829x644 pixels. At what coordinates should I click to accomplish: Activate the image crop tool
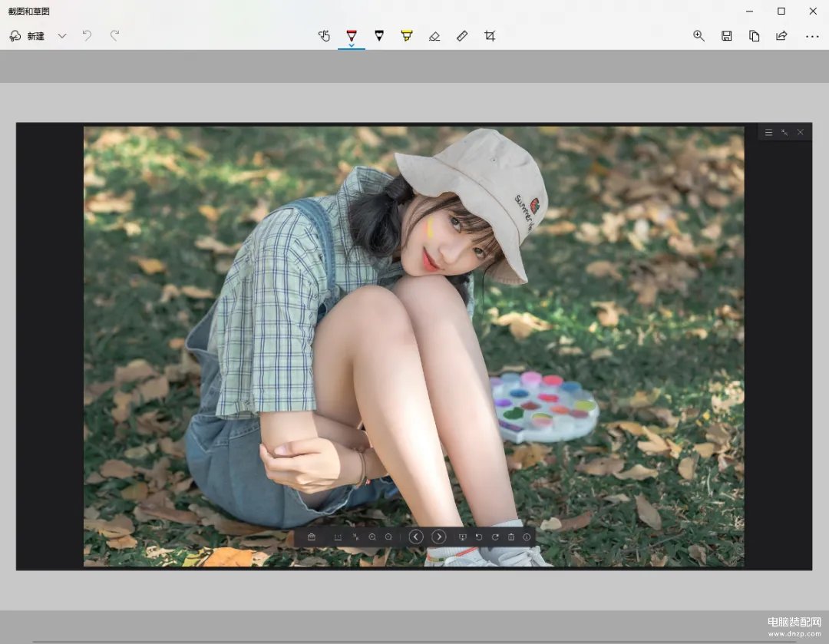pos(490,36)
